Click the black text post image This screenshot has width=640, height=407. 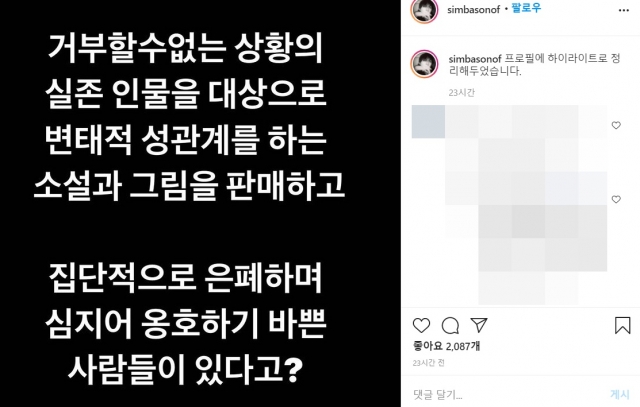(x=200, y=203)
